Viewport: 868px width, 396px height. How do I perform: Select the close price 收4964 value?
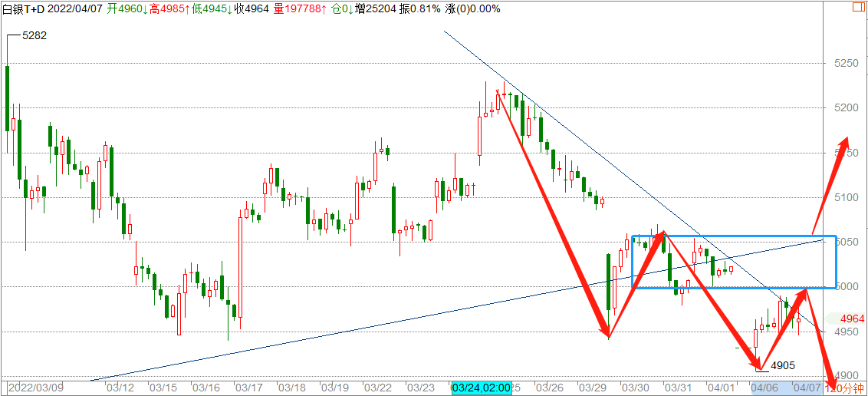[252, 9]
